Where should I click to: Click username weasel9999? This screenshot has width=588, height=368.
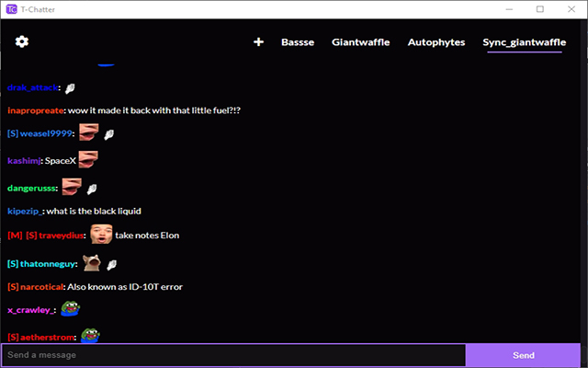[46, 133]
